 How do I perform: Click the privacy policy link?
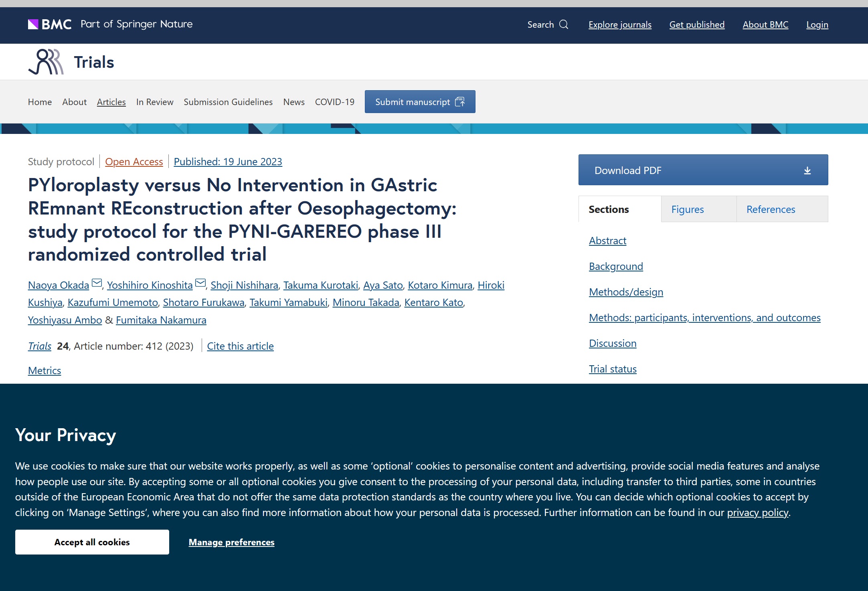click(757, 512)
